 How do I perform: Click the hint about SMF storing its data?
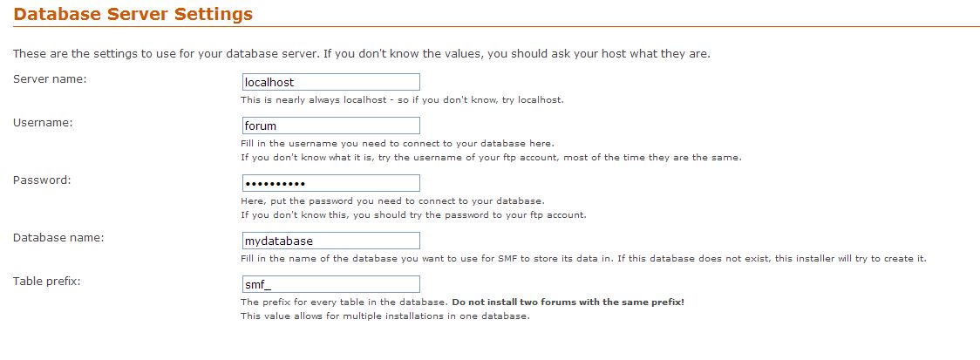[584, 259]
